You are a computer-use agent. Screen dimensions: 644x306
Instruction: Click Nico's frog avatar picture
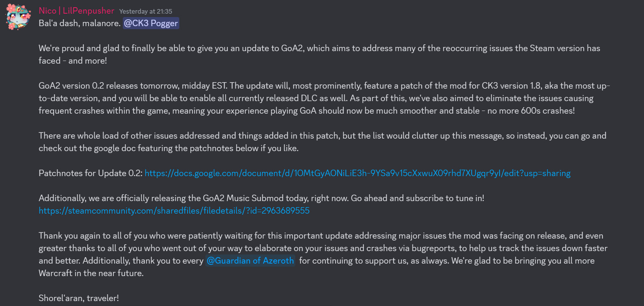tap(18, 17)
